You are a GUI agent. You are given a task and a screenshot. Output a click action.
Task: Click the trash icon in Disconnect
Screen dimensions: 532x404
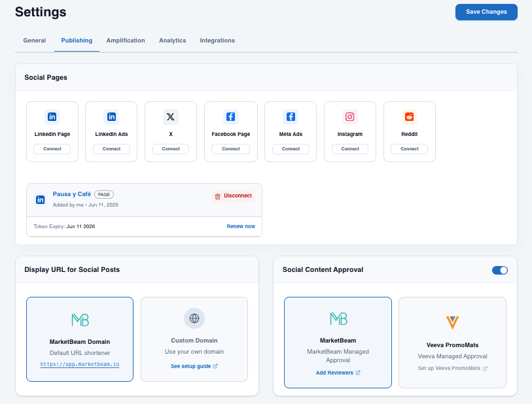coord(217,196)
